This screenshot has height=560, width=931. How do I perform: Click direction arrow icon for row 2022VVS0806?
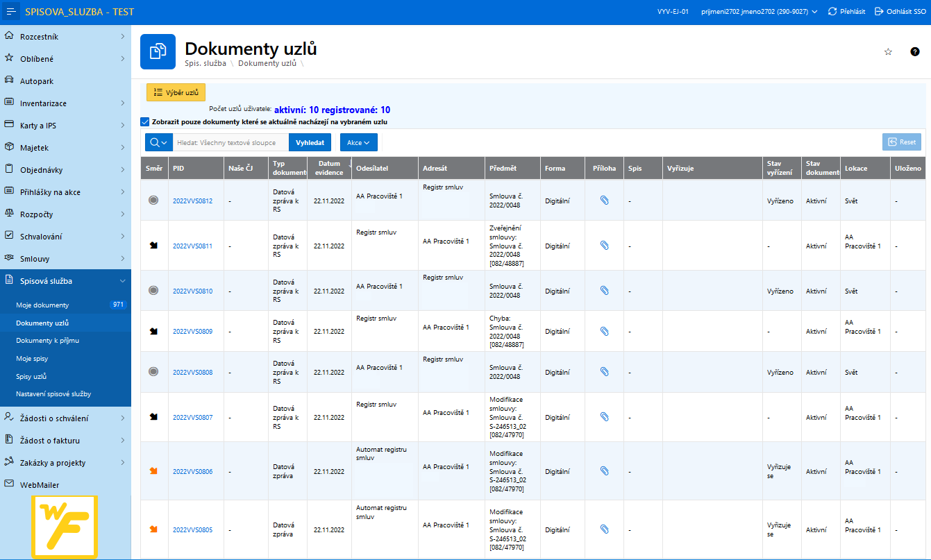point(153,471)
